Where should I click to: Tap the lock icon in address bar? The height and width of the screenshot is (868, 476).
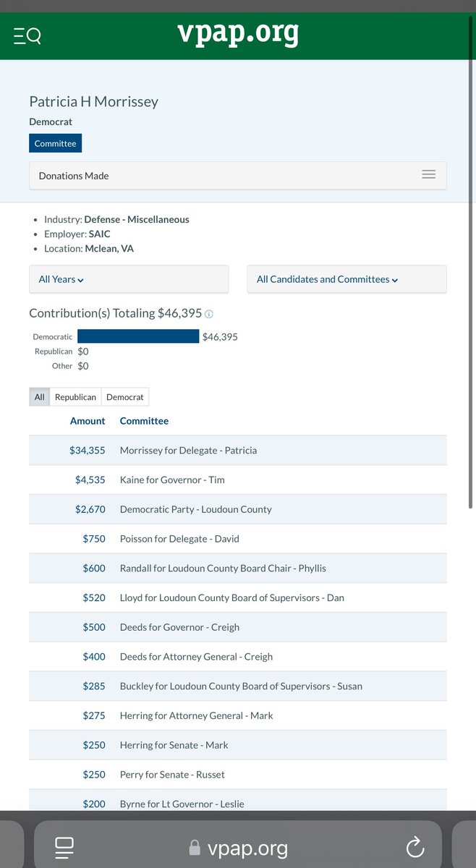point(194,848)
